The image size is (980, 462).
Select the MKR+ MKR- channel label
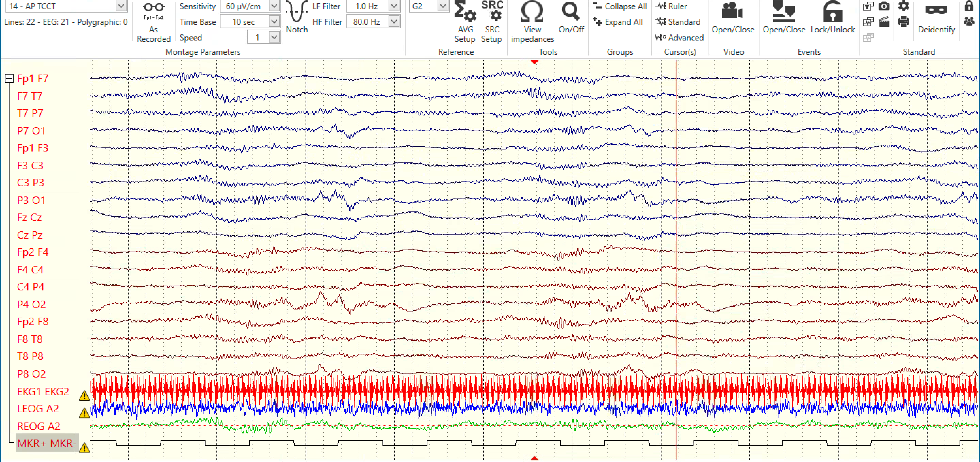coord(46,443)
